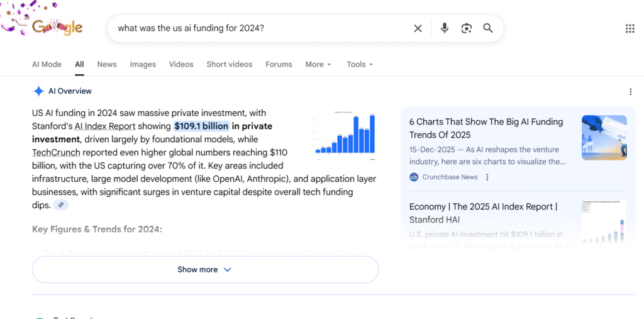Click the 'Key Figures & Trends for 2024:' heading

coord(97,230)
